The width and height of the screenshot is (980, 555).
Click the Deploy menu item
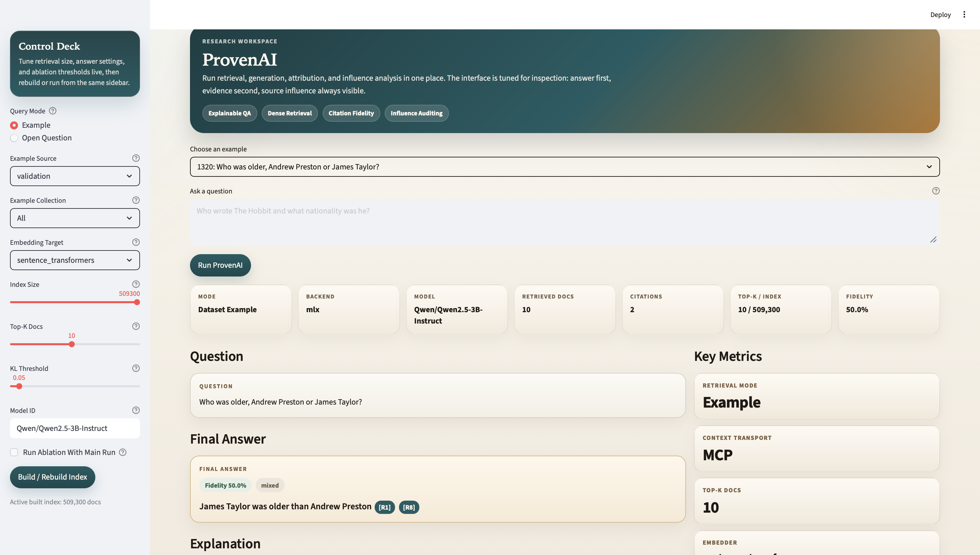click(940, 14)
